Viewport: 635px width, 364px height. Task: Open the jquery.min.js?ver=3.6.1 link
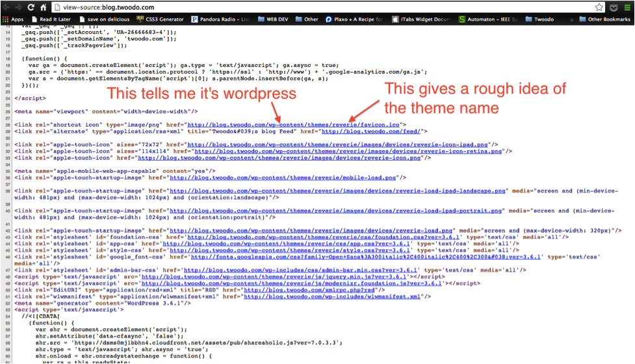point(274,276)
